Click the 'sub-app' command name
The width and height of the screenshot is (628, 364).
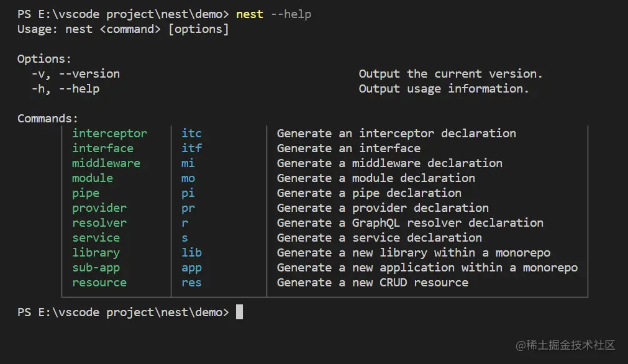click(x=96, y=267)
